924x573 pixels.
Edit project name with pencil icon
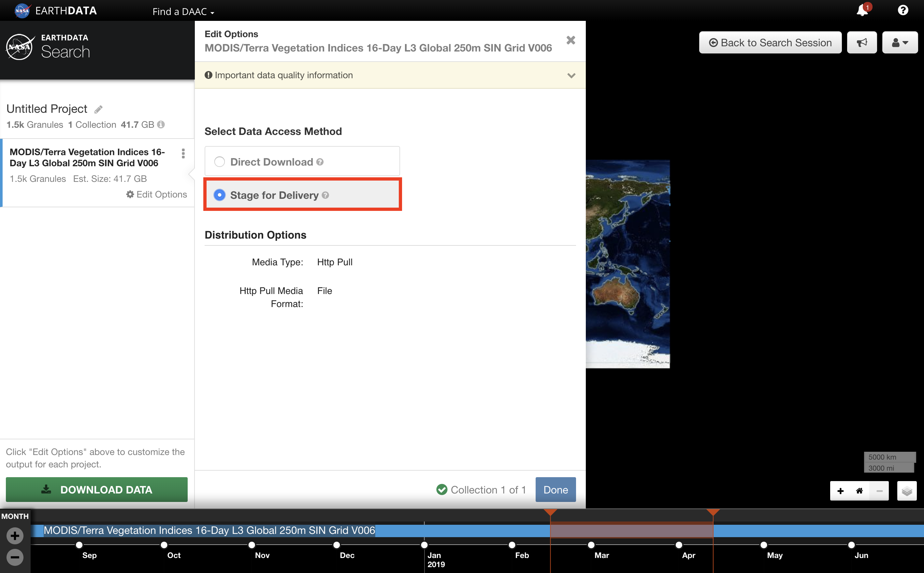(98, 110)
